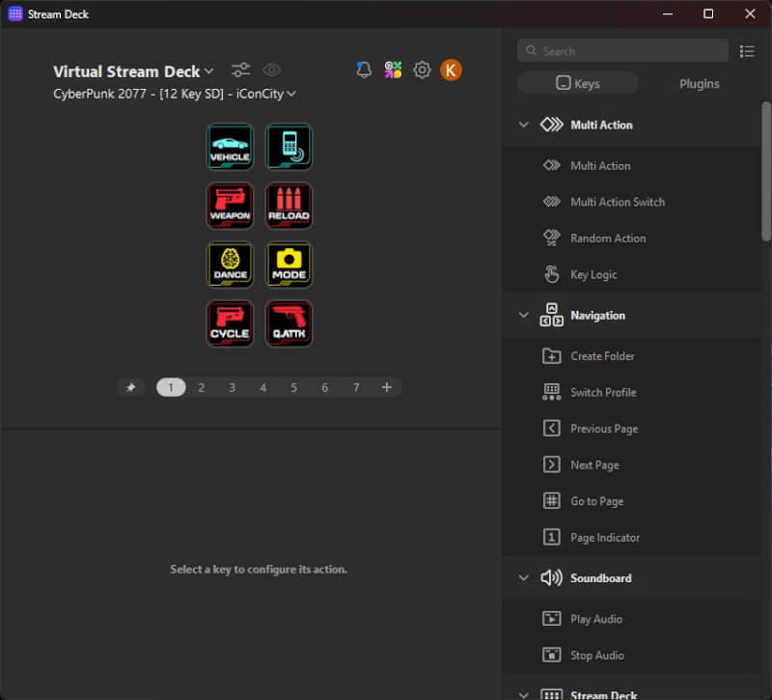772x700 pixels.
Task: Switch to page 3
Action: tap(232, 388)
